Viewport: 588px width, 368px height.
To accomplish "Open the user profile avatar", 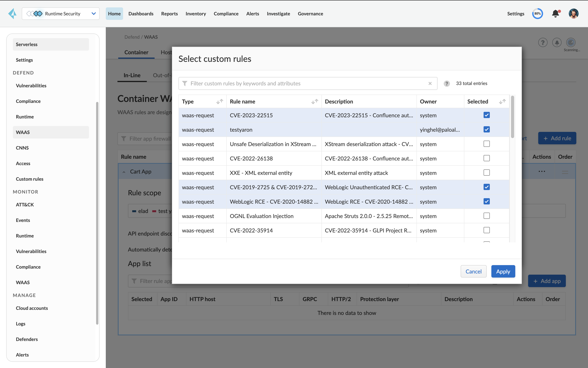I will tap(573, 14).
